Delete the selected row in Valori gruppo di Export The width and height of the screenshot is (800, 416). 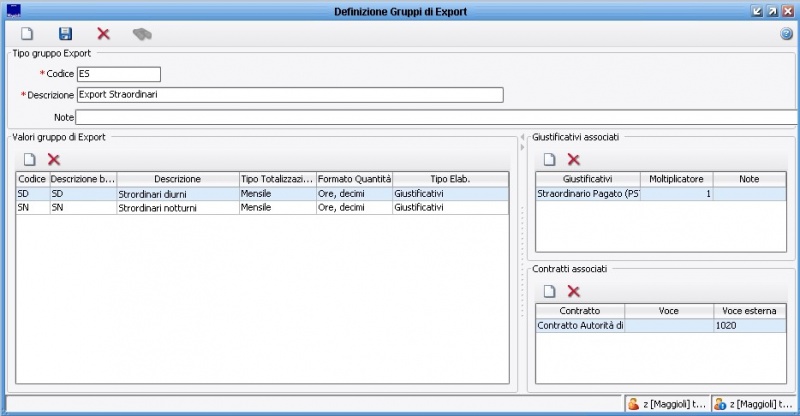pyautogui.click(x=54, y=159)
